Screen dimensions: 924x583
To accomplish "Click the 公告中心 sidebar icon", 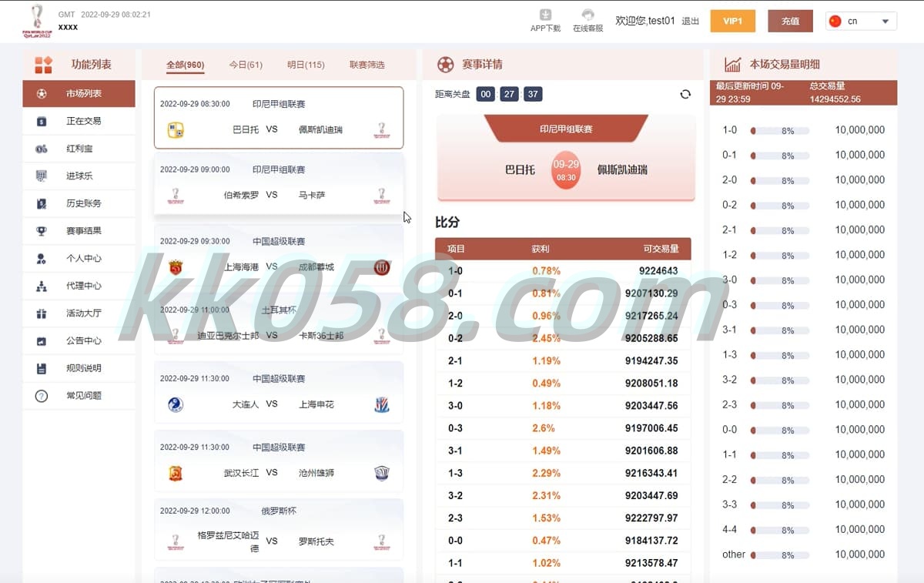I will (42, 340).
